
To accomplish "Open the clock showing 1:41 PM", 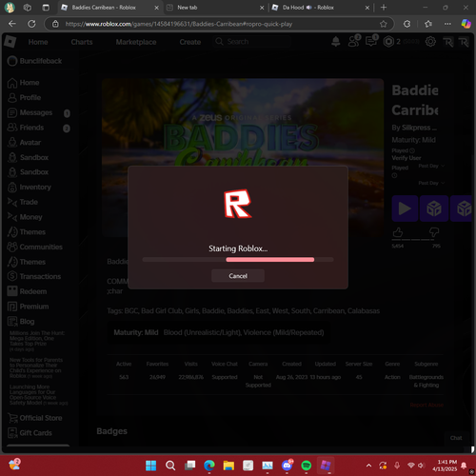I will click(445, 466).
